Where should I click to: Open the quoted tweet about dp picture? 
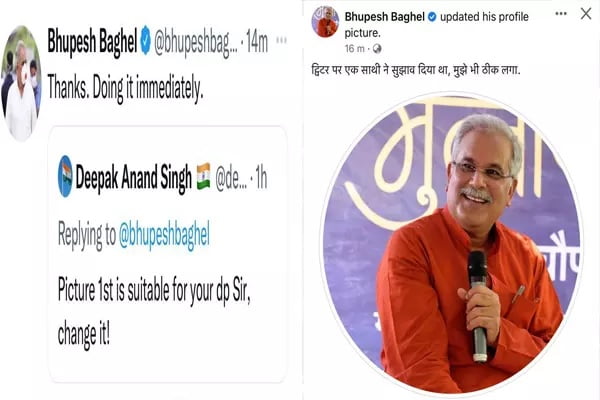pos(168,254)
